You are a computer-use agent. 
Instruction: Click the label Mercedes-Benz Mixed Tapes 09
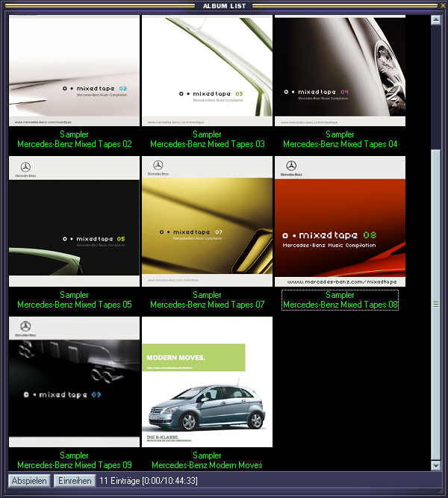tap(75, 465)
